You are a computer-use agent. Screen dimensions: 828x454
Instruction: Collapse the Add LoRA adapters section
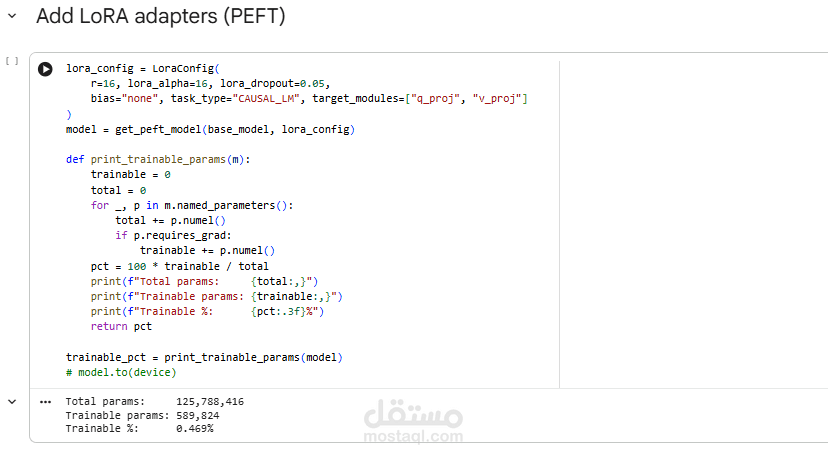(11, 17)
